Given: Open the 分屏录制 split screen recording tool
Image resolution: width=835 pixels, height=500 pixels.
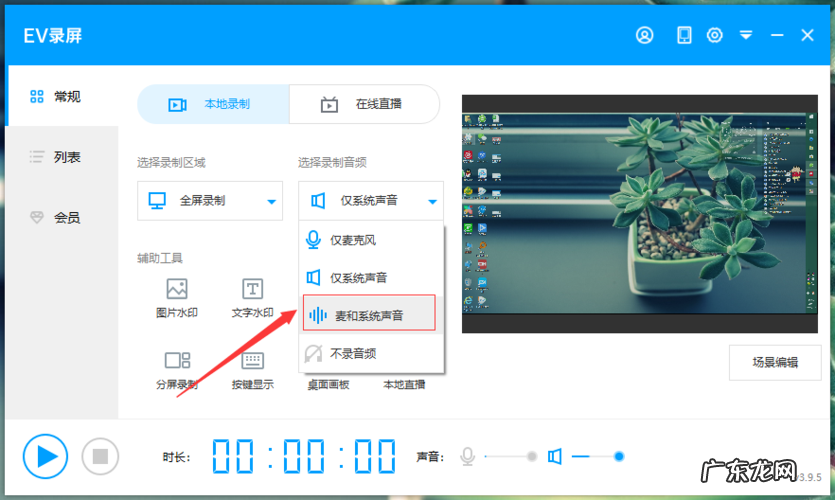Looking at the screenshot, I should [x=177, y=369].
